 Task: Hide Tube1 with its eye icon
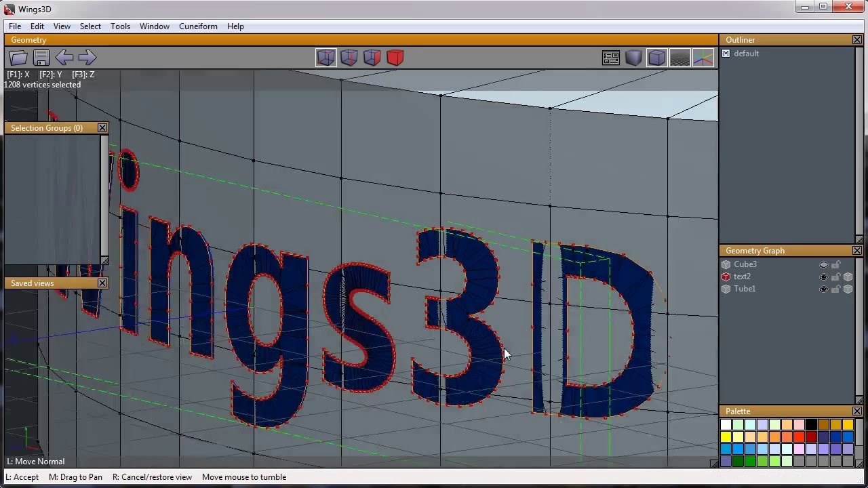point(824,289)
